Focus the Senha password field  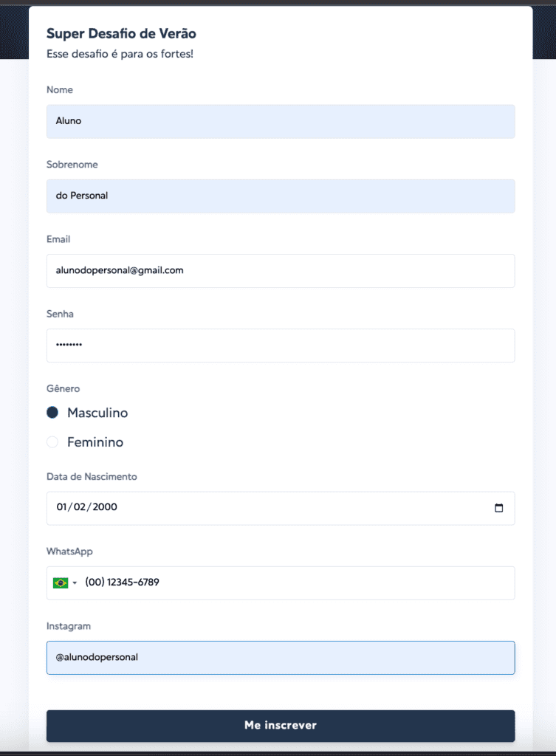281,346
